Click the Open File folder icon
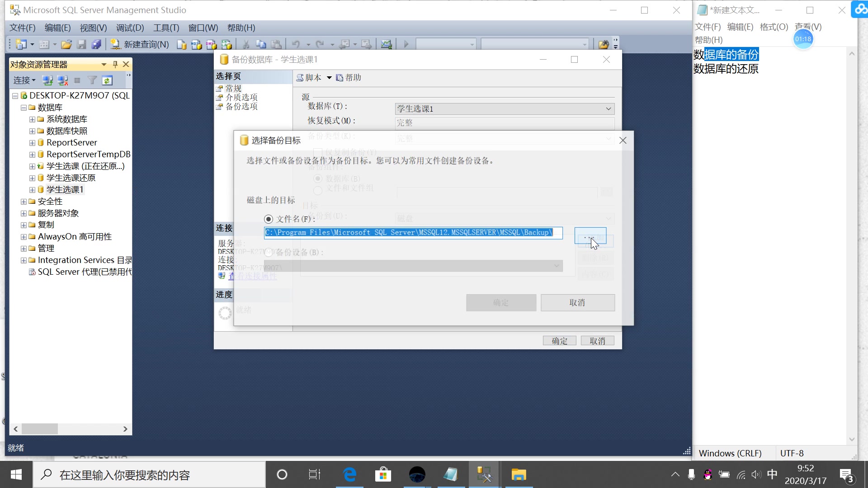 pos(66,44)
